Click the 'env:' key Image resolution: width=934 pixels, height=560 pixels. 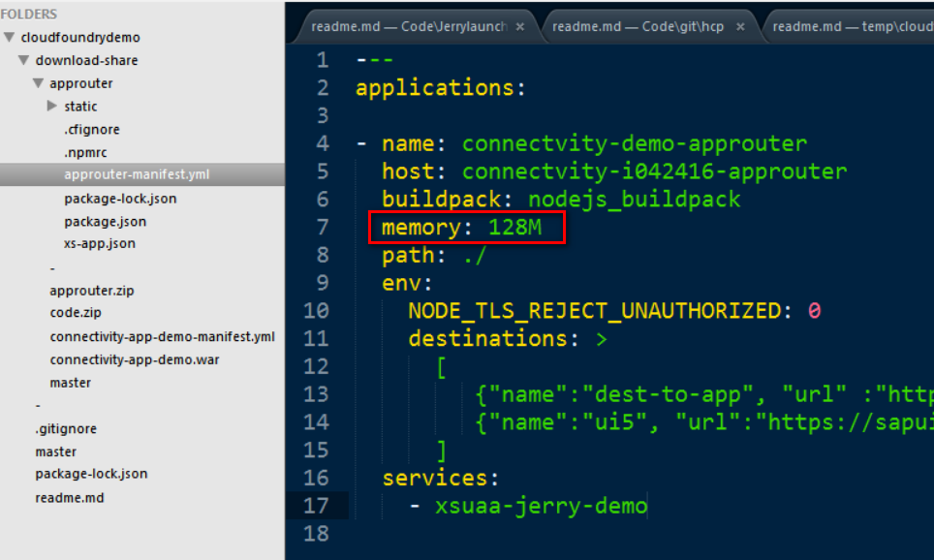click(x=408, y=283)
